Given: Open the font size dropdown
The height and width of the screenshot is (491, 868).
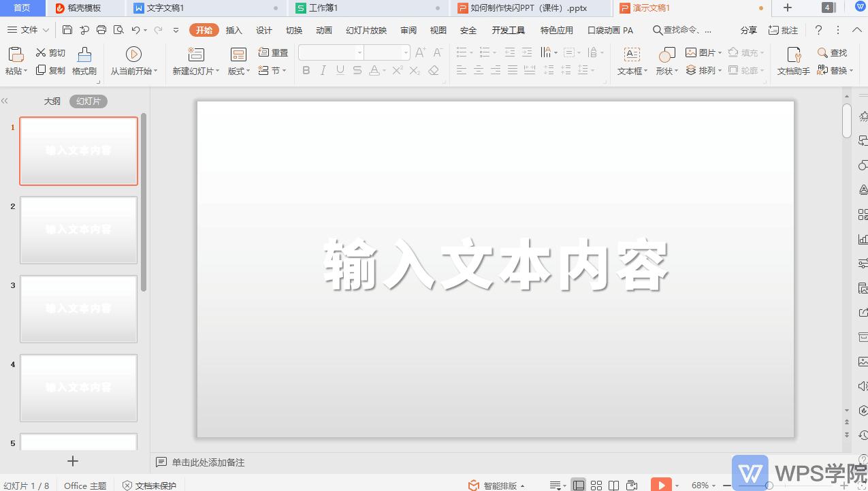Looking at the screenshot, I should pyautogui.click(x=404, y=52).
